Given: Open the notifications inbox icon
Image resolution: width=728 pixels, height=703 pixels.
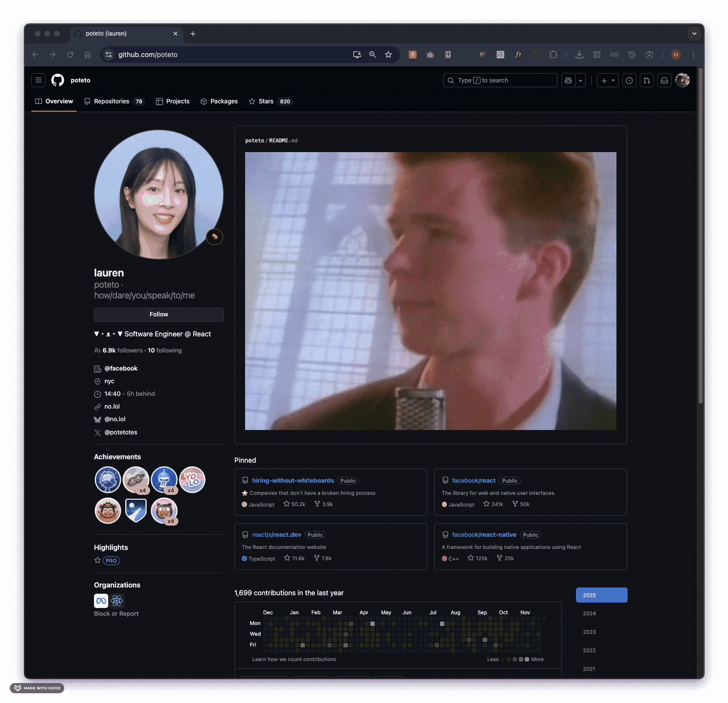Looking at the screenshot, I should tap(664, 80).
